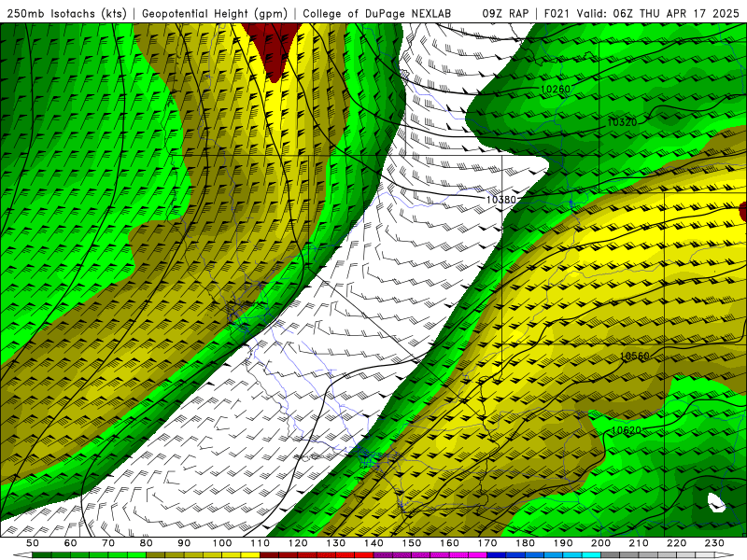Click the 140 value on the color scale
Viewport: 747px width, 560px height.
point(373,543)
